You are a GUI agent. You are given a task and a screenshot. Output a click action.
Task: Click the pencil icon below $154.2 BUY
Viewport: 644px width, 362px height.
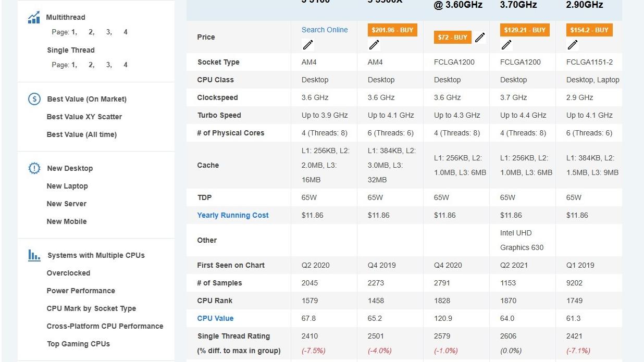click(x=572, y=45)
